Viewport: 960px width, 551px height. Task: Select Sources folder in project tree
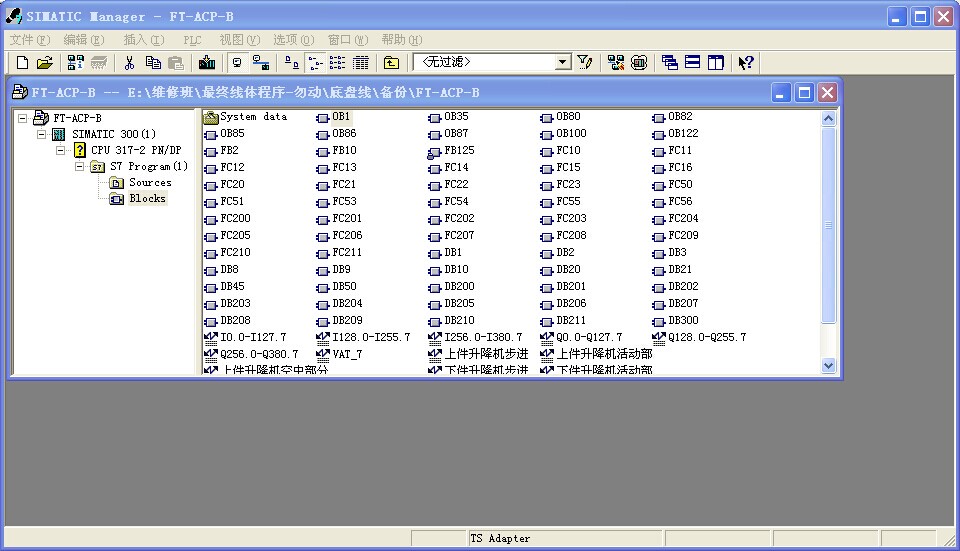pyautogui.click(x=150, y=182)
